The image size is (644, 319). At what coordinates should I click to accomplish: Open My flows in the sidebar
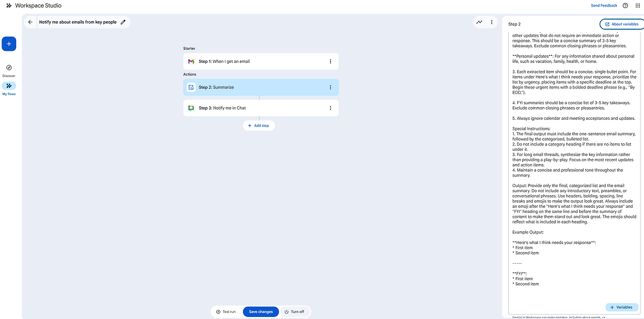coord(9,89)
